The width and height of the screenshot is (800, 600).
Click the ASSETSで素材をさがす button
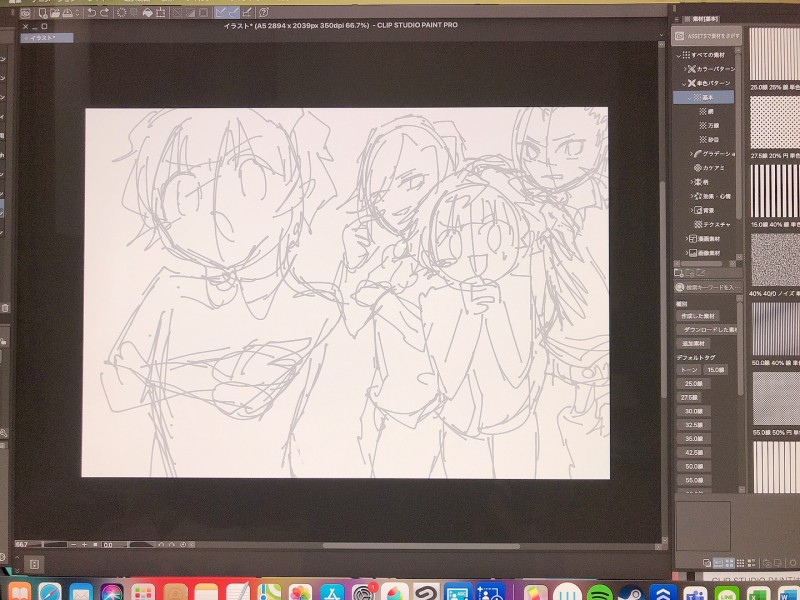pos(706,36)
